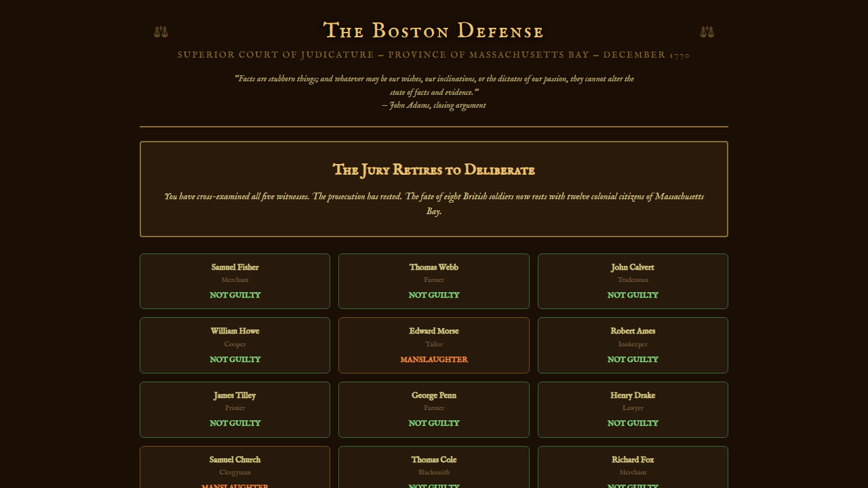This screenshot has width=868, height=488.
Task: Click Henry Drake's NOT GUILTY verdict
Action: (633, 423)
